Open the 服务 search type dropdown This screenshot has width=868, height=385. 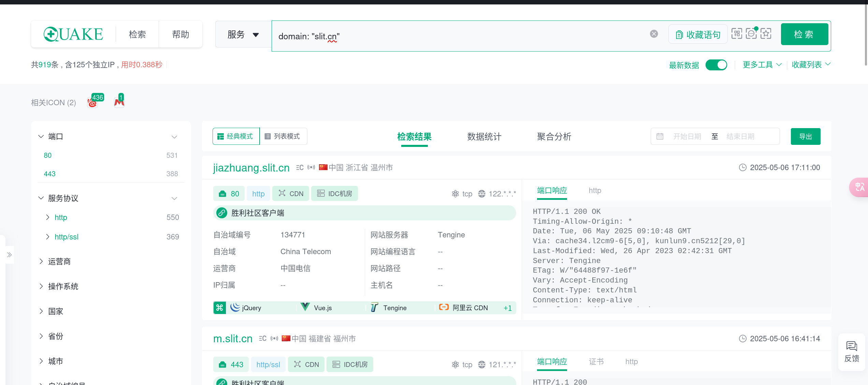[x=243, y=35]
